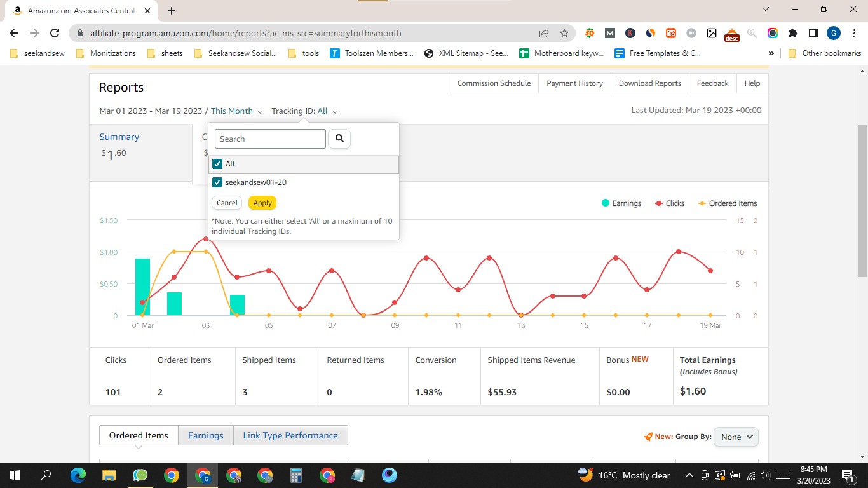
Task: Open Calculator from taskbar
Action: [295, 475]
